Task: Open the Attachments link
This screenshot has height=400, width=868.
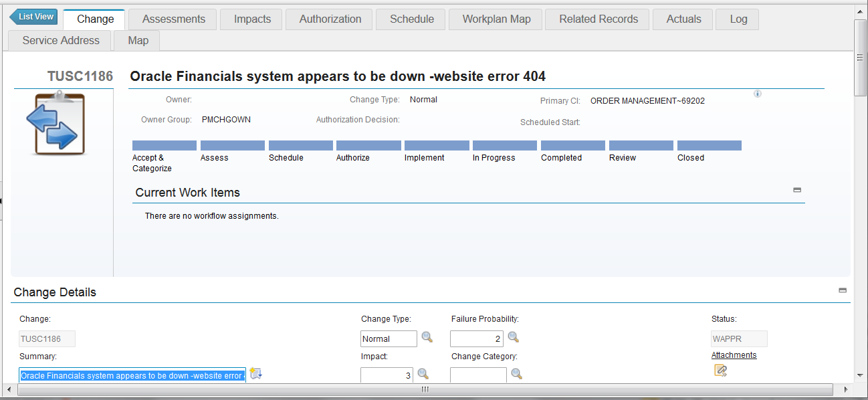Action: 734,355
